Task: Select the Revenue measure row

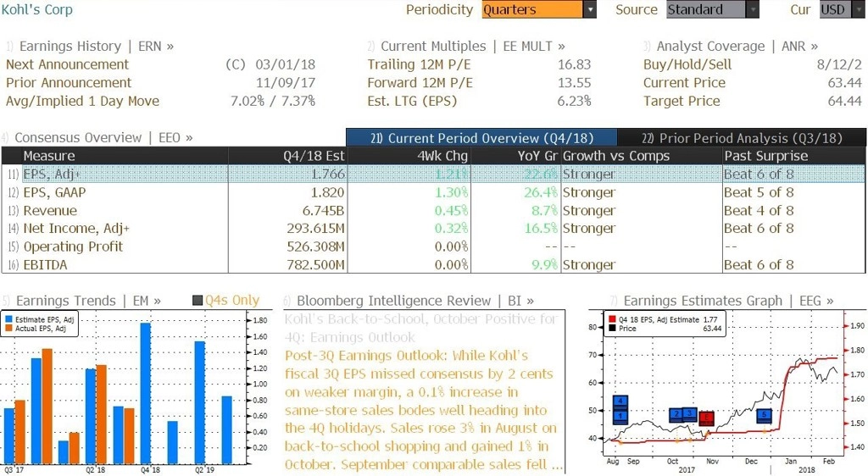Action: 433,211
